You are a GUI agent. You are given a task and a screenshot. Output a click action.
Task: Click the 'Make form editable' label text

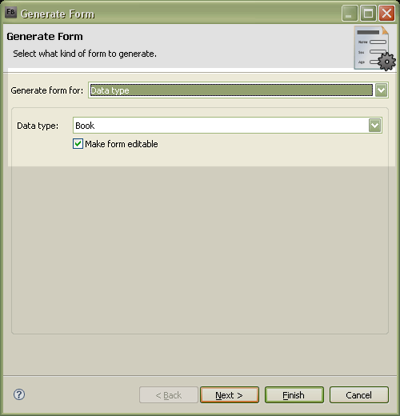tap(121, 144)
